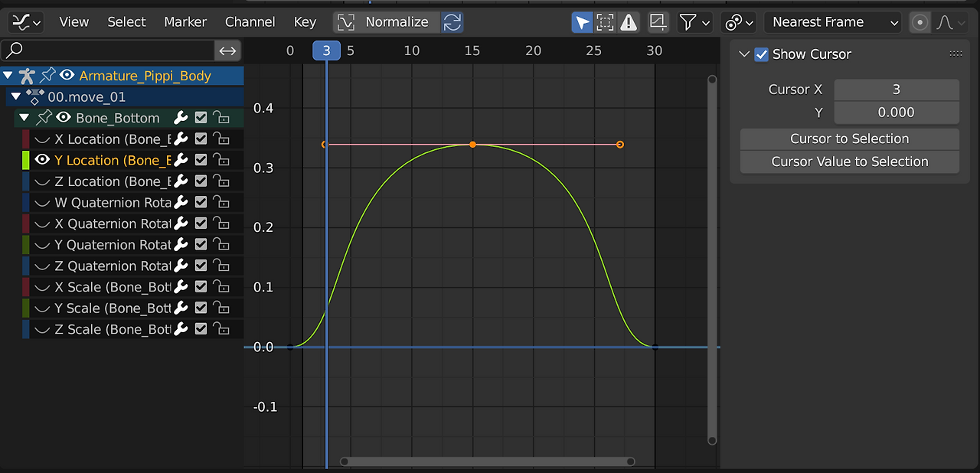Uncheck the Show Cursor checkbox
Viewport: 980px width, 473px height.
[761, 54]
